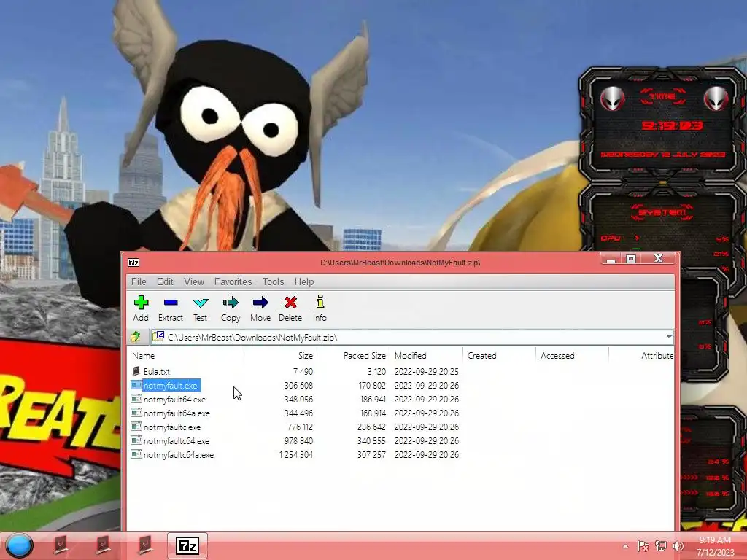The image size is (747, 560).
Task: Click the Add toolbar icon
Action: coord(141,303)
